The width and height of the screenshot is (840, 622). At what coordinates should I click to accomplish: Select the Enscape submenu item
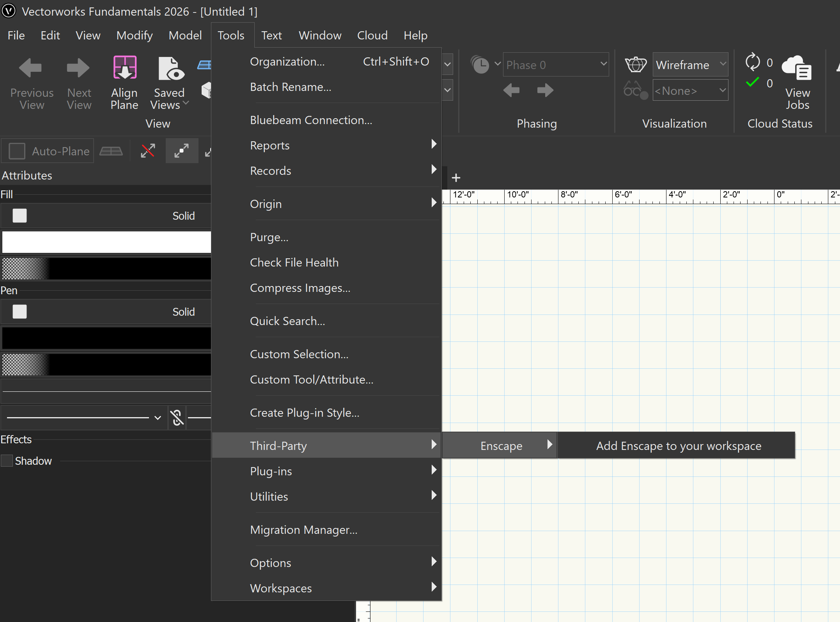pyautogui.click(x=500, y=445)
